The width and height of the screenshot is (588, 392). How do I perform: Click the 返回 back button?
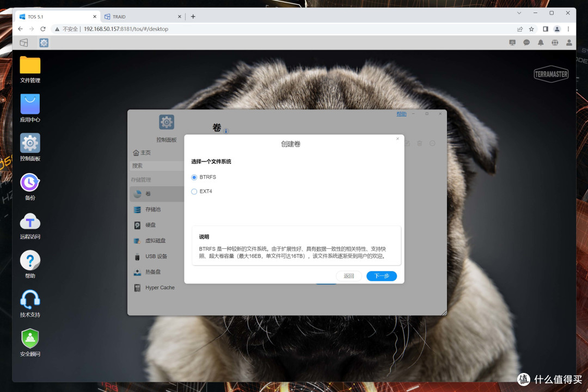(349, 275)
